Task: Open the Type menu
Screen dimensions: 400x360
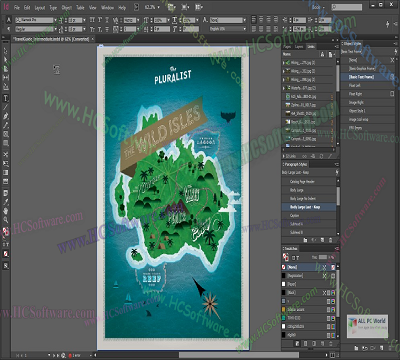Action: point(53,7)
